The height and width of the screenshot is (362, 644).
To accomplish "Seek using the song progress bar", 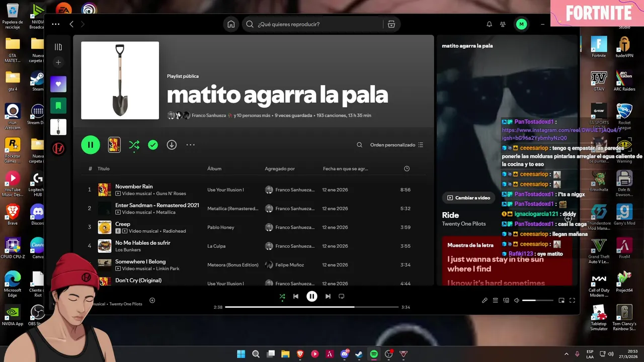I will tap(312, 307).
